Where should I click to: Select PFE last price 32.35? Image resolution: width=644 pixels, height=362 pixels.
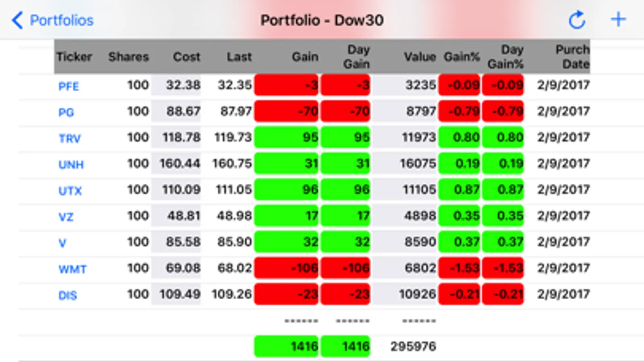[x=234, y=85]
